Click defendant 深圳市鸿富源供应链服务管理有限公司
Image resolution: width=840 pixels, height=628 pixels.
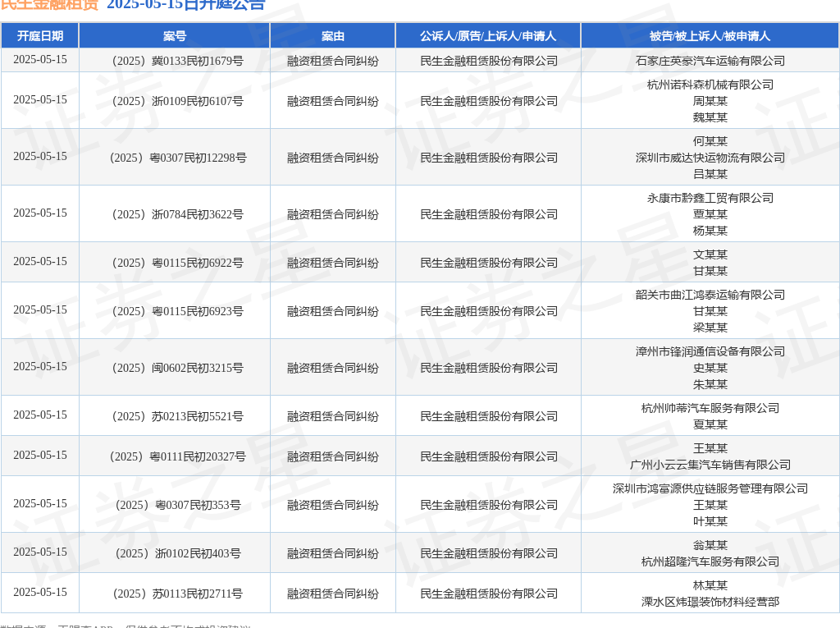click(710, 488)
